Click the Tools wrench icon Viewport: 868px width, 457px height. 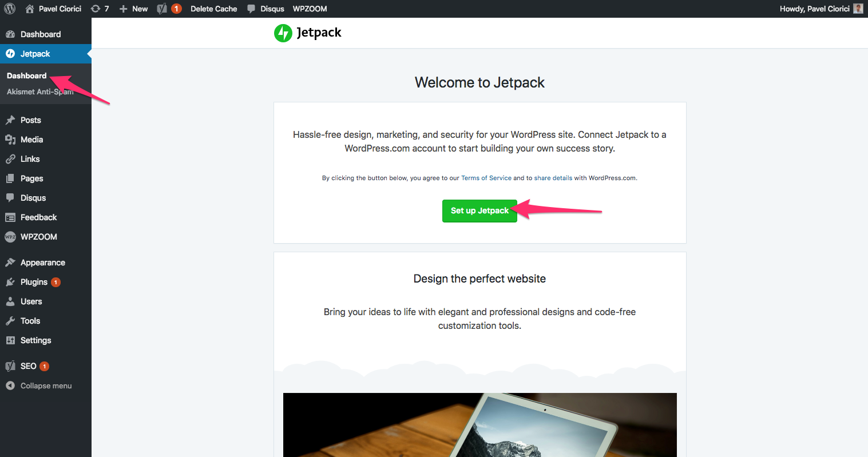(x=10, y=321)
